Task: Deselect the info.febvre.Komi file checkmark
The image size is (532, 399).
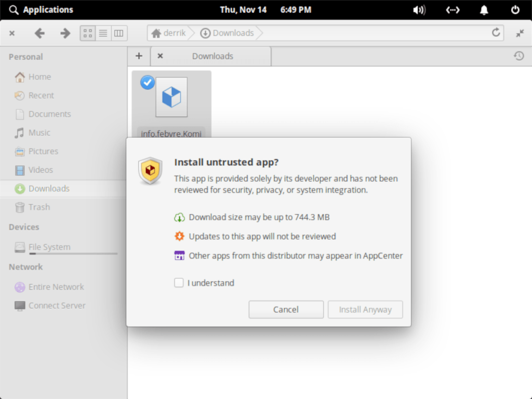Action: click(x=147, y=82)
